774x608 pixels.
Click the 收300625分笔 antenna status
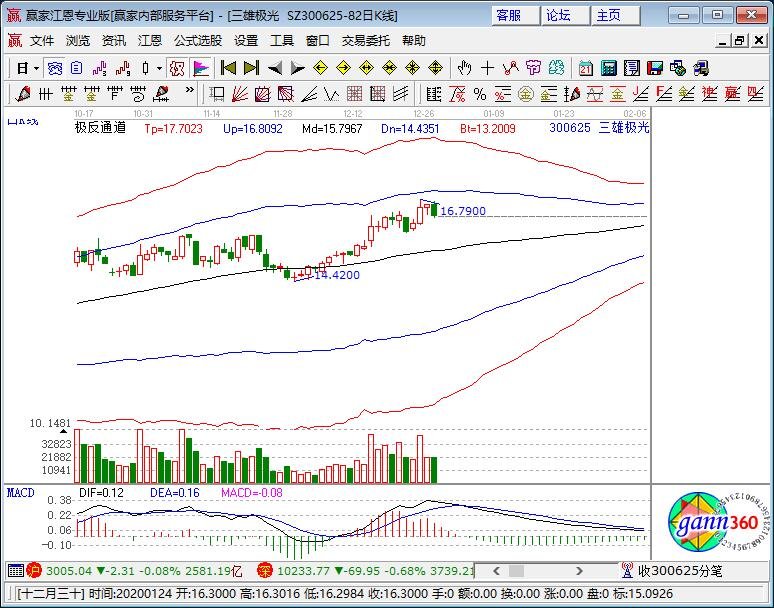coord(672,571)
